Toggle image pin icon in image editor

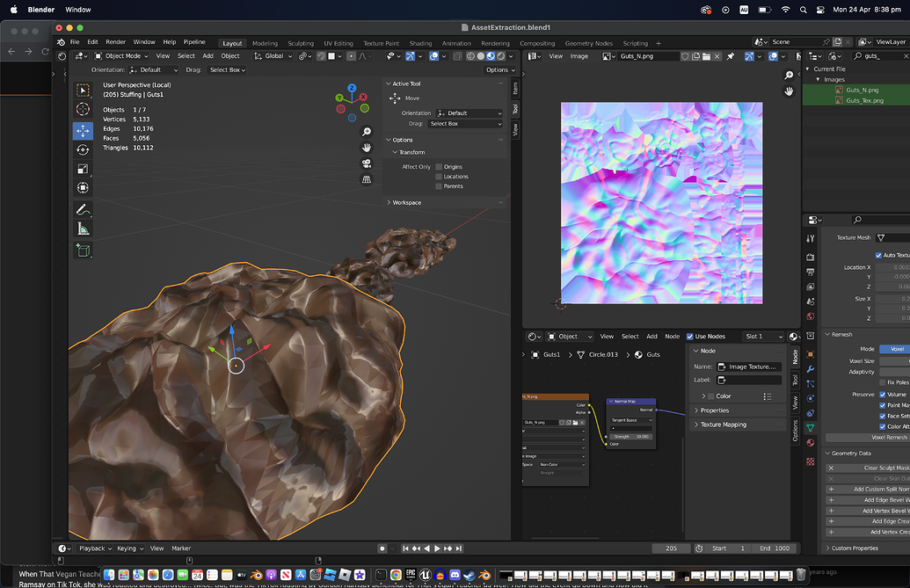pyautogui.click(x=731, y=56)
